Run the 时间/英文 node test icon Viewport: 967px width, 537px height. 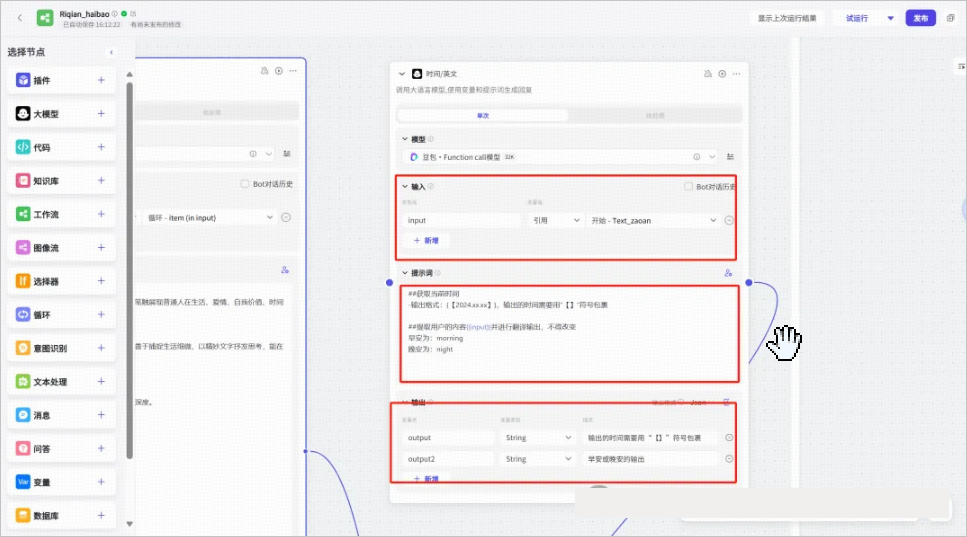(722, 73)
